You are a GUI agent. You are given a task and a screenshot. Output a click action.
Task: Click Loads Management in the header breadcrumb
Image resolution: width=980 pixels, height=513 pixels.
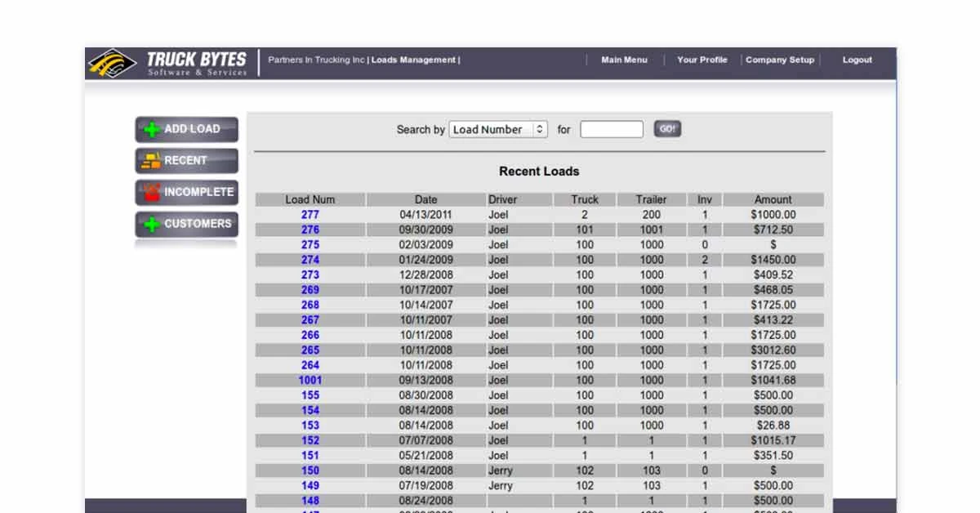tap(413, 60)
